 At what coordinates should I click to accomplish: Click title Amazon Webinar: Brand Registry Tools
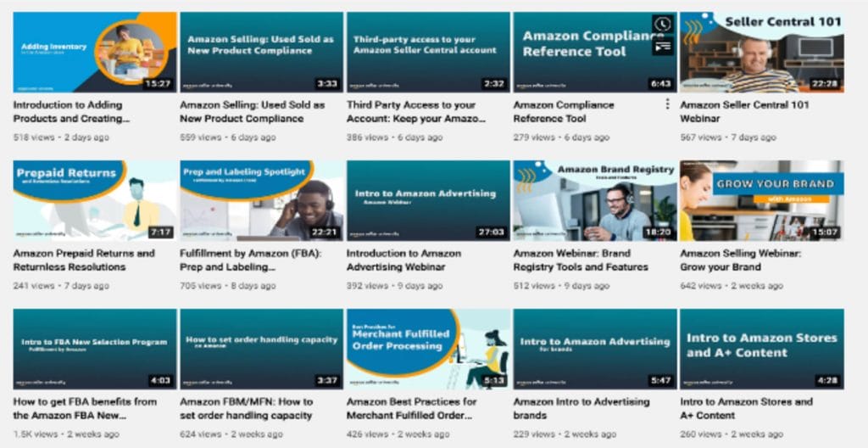[x=581, y=260]
